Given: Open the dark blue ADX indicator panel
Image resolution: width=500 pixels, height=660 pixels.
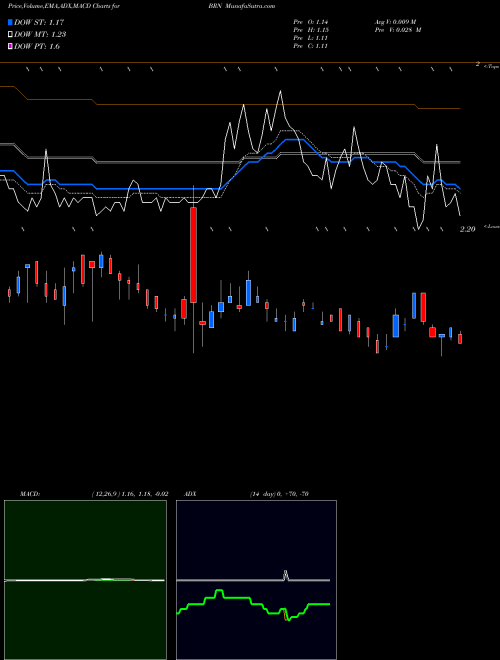Looking at the screenshot, I should (x=256, y=580).
